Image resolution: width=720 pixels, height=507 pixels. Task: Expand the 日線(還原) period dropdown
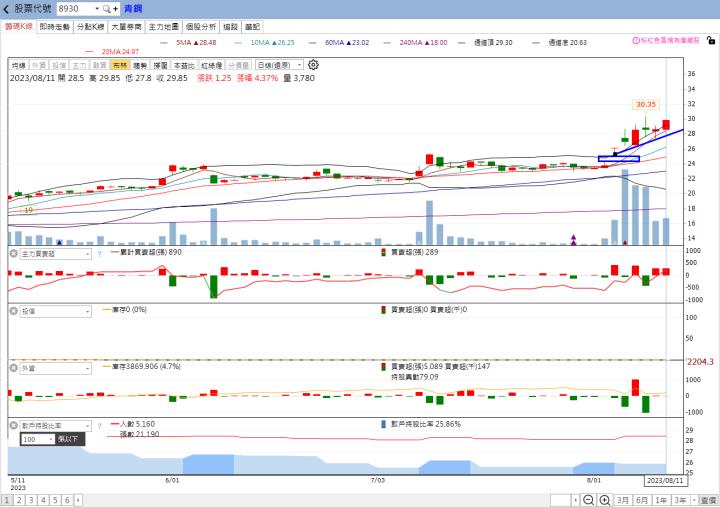pos(280,64)
